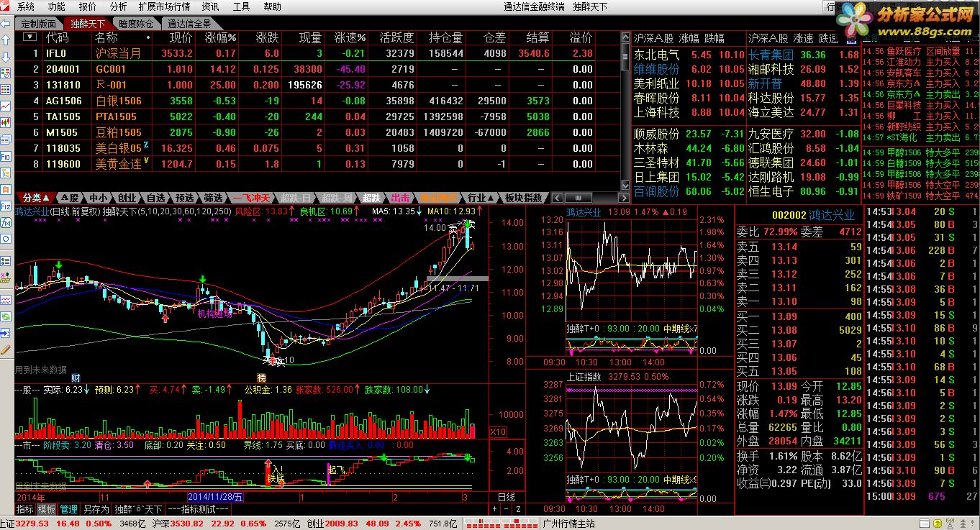Viewport: 980px width, 530px height.
Task: Click the wave chart icon in left sidebar
Action: point(6,300)
